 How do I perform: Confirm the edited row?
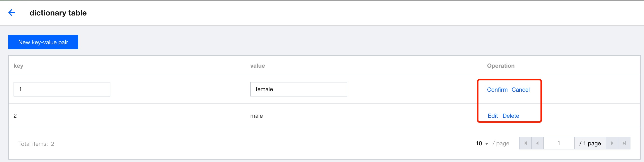497,90
